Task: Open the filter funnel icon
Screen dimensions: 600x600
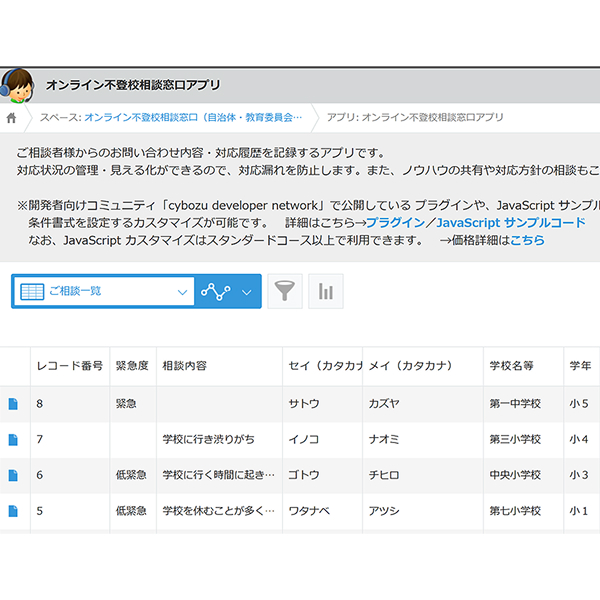Action: pyautogui.click(x=286, y=291)
